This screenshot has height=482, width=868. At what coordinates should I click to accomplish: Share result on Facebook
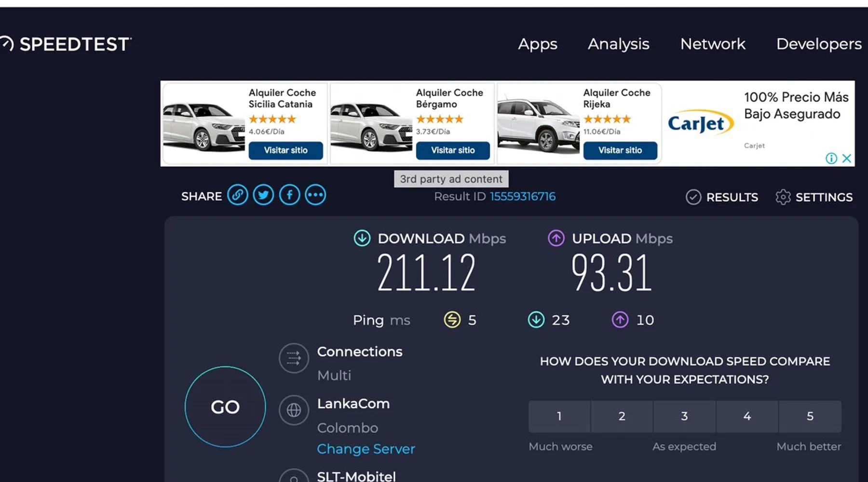click(289, 195)
